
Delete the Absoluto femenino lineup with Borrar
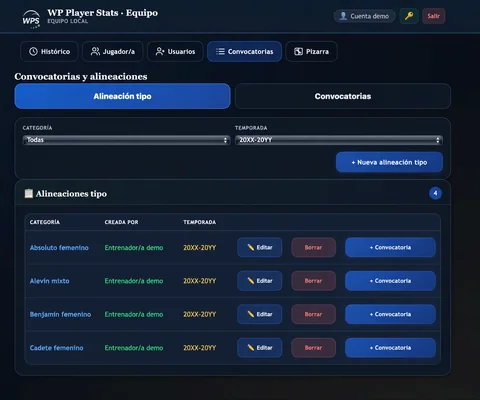pyautogui.click(x=313, y=247)
